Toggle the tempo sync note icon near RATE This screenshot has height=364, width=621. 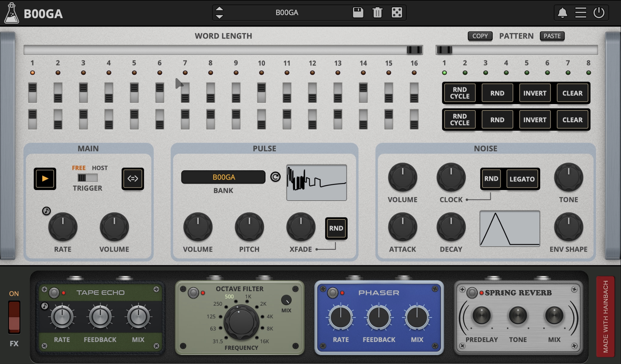tap(47, 211)
